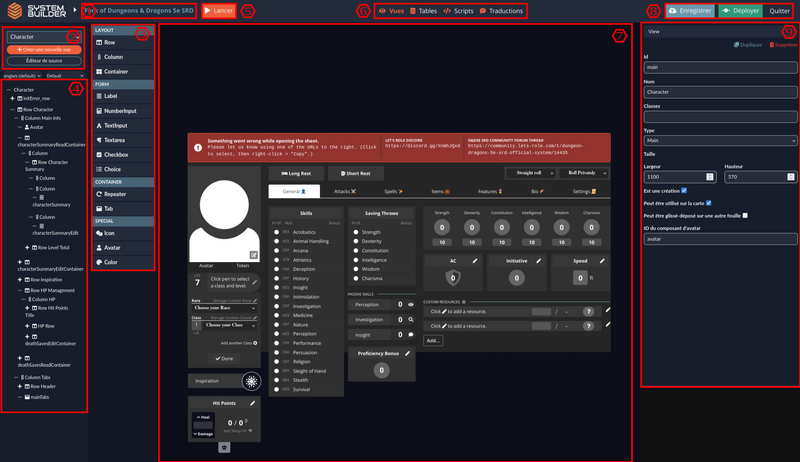Click the Quitter button

click(779, 11)
